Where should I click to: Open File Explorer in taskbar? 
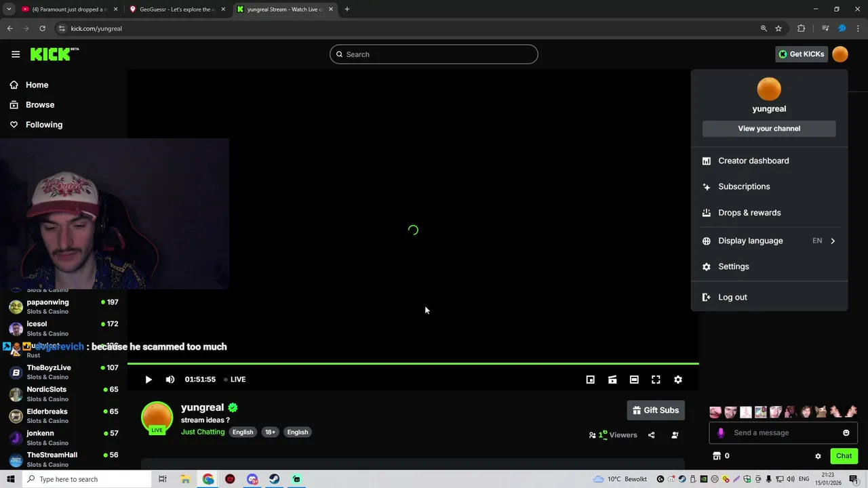(x=185, y=479)
